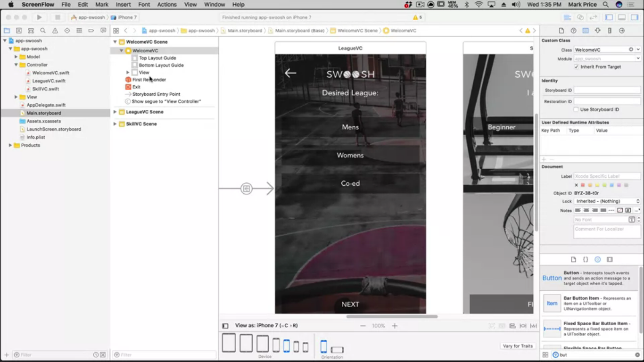
Task: Open the Attributes inspector tab
Action: point(598,31)
